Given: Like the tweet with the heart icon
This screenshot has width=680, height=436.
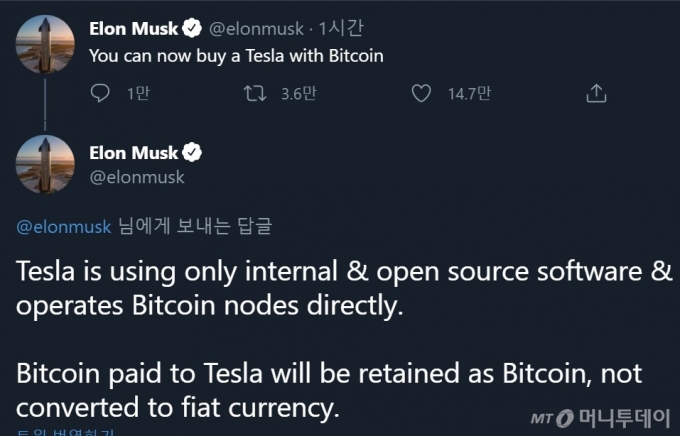Looking at the screenshot, I should 421,93.
